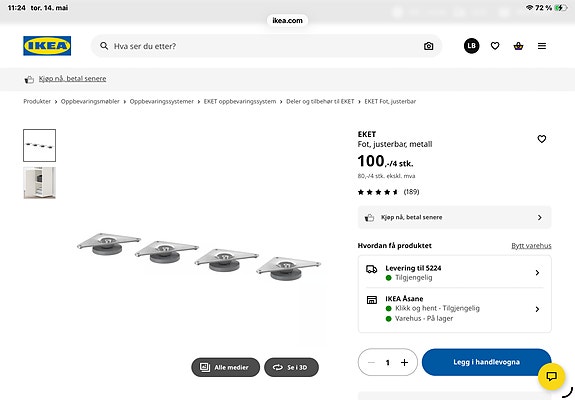The image size is (575, 400).
Task: Open the shopping basket icon
Action: (x=518, y=46)
